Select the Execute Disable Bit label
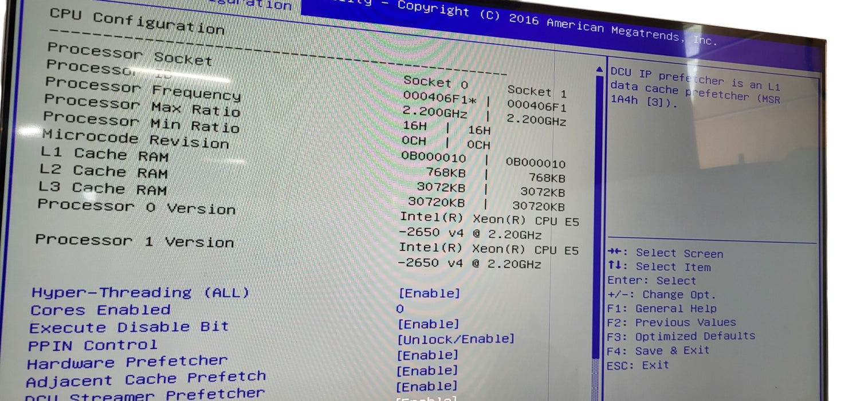 129,328
